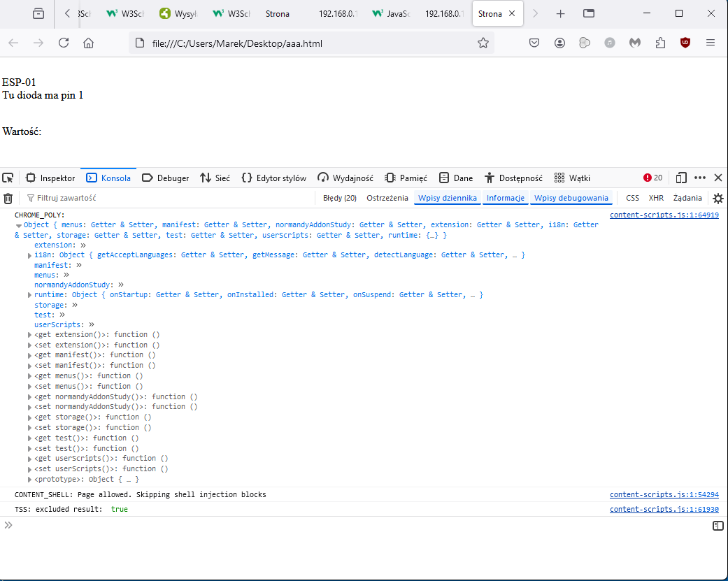This screenshot has height=581, width=728.
Task: Toggle the Wpisy debugowania filter
Action: [x=571, y=198]
